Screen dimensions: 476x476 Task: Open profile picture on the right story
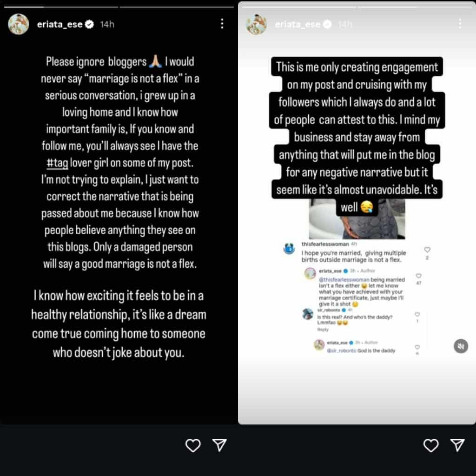coord(256,24)
